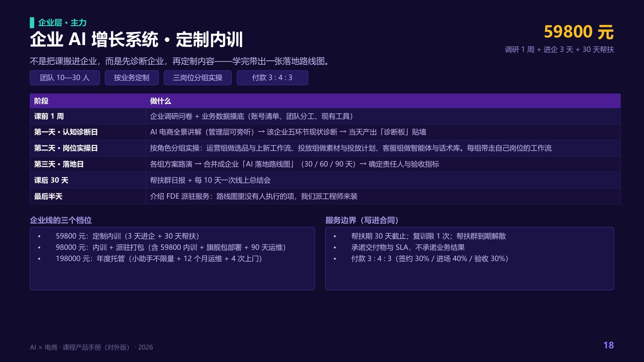
Task: Click the subtitle starting '不是把课搬进企业'
Action: [x=181, y=61]
